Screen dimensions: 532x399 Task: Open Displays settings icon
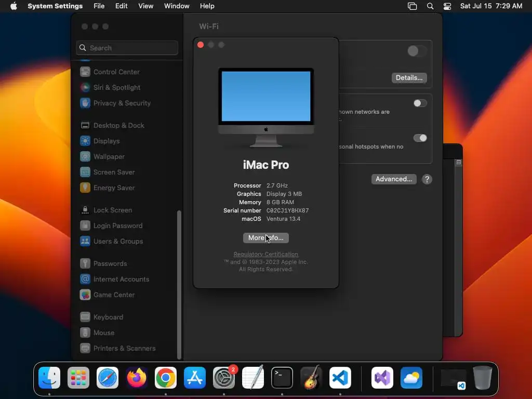click(x=85, y=141)
